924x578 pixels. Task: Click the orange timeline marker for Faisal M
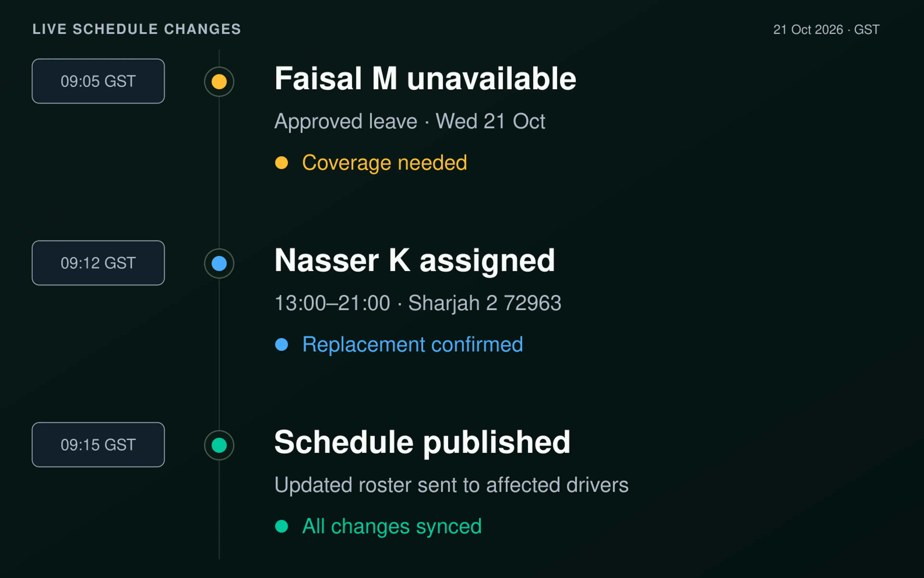click(219, 81)
